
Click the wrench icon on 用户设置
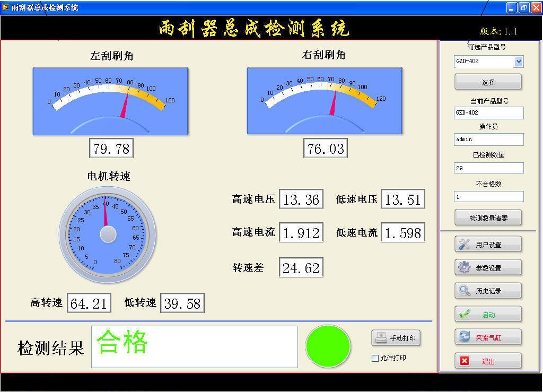pos(465,245)
